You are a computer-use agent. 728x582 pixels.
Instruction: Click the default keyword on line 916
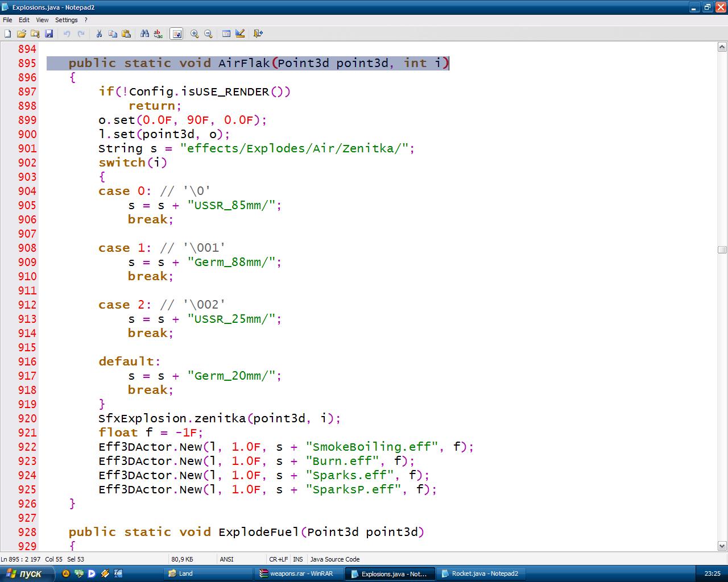pyautogui.click(x=126, y=361)
